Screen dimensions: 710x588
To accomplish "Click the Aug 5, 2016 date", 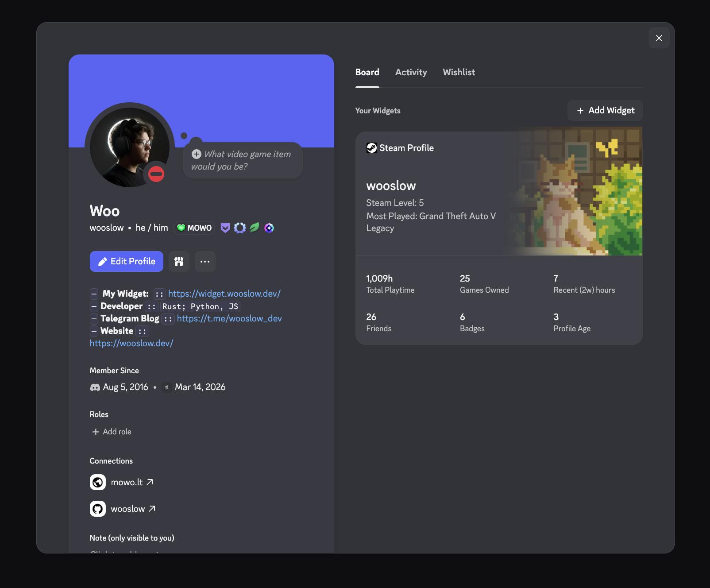I will point(125,387).
